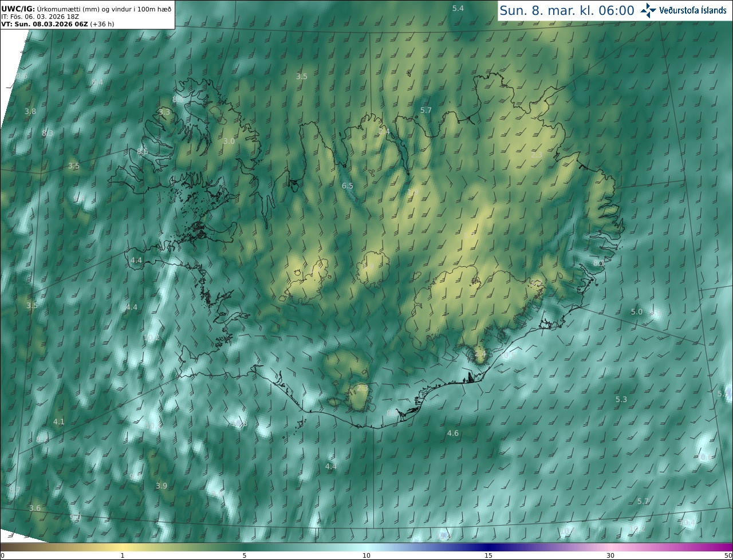
Task: Click the colorbar tick label 15
Action: pos(488,555)
